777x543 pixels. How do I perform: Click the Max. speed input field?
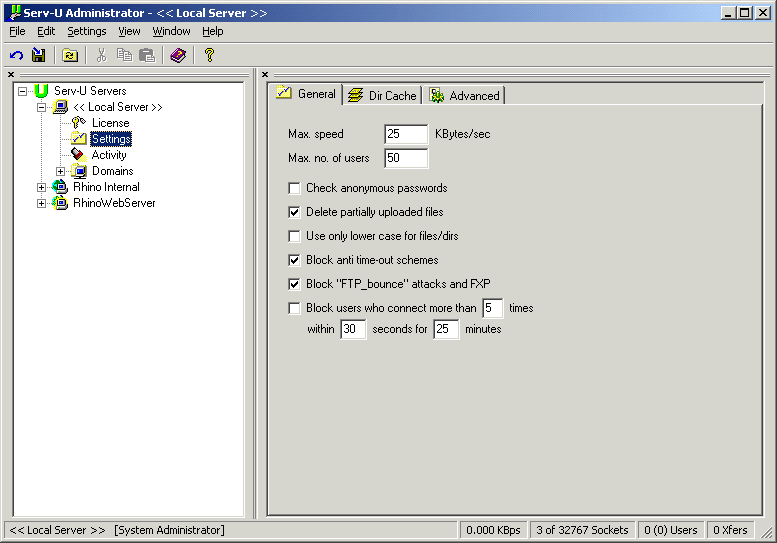pyautogui.click(x=405, y=134)
